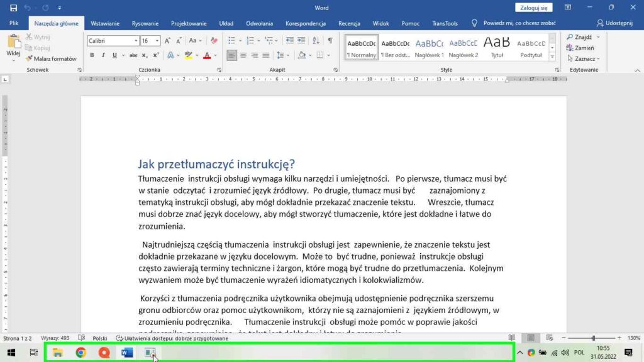Toggle show paragraph marks (¶)

pos(330,40)
